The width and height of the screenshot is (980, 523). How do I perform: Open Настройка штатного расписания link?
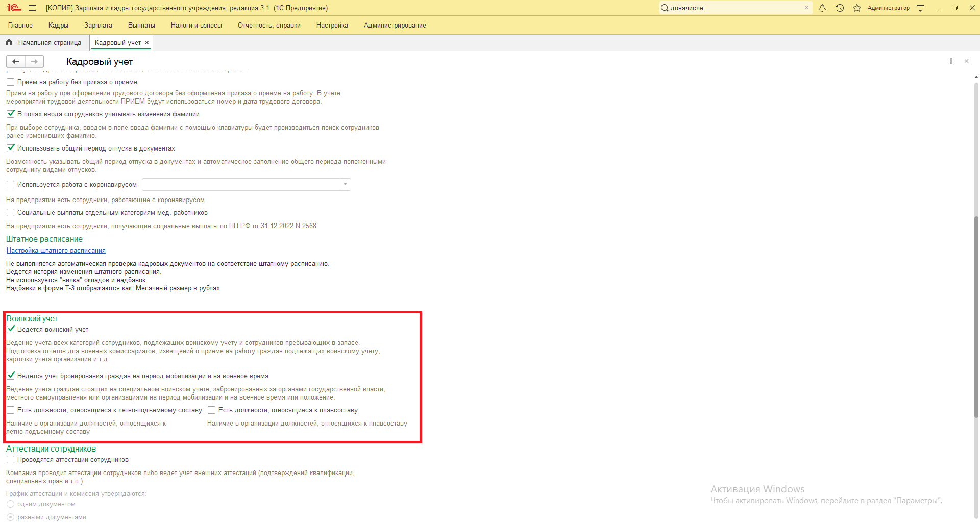56,250
